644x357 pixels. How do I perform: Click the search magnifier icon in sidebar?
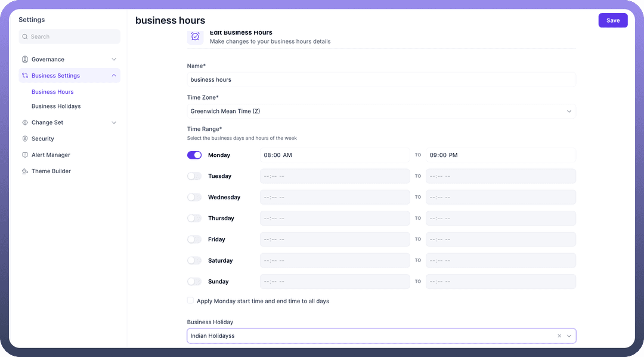pos(25,37)
